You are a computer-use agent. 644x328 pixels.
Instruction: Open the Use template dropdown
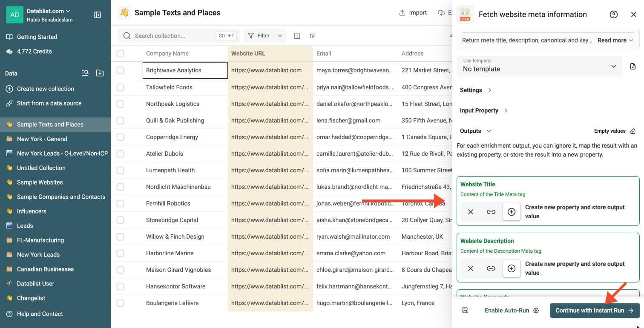click(x=540, y=66)
